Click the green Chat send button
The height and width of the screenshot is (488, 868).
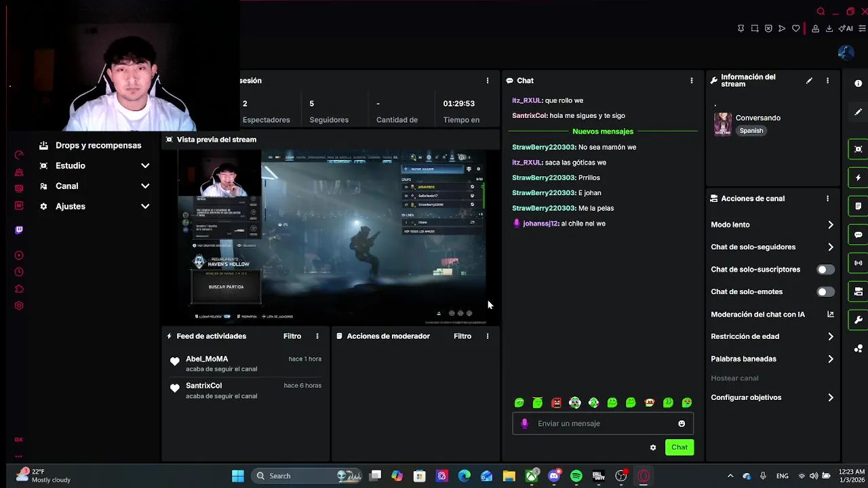tap(679, 447)
